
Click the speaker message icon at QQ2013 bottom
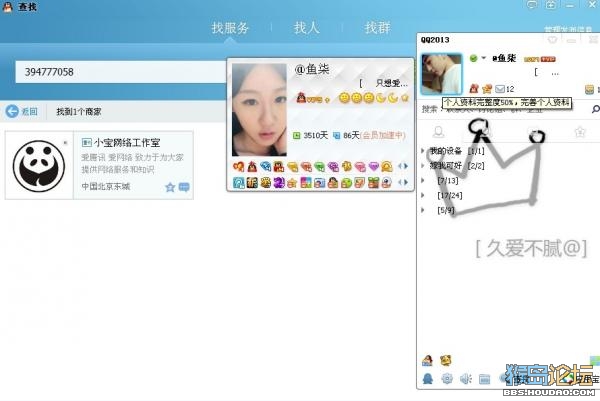(x=465, y=379)
